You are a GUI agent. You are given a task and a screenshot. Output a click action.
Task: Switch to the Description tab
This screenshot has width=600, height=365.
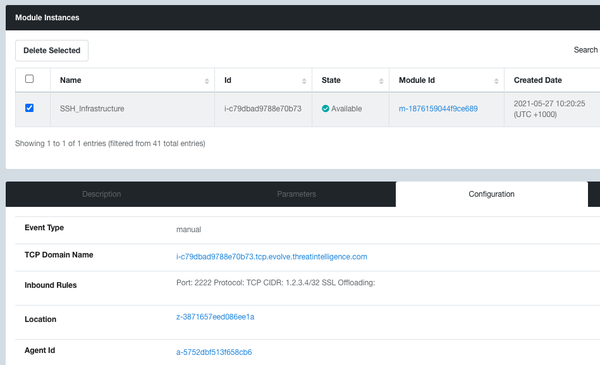(101, 194)
